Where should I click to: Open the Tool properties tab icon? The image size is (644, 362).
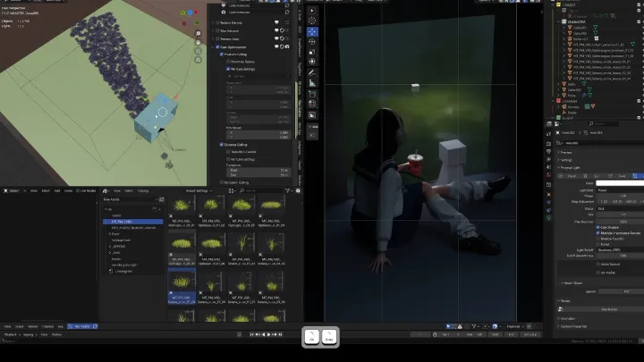coord(548,134)
